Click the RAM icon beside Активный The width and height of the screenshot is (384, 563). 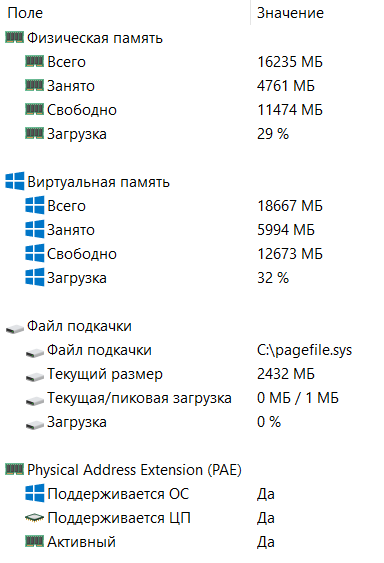(34, 541)
